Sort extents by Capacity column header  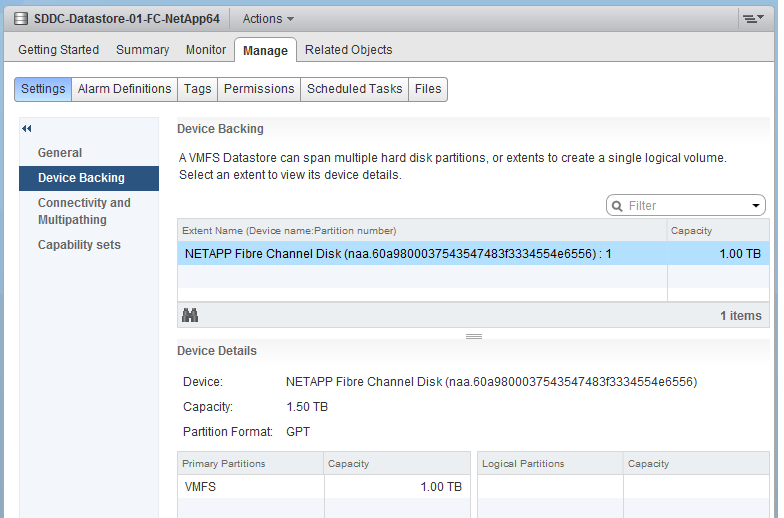coord(718,230)
